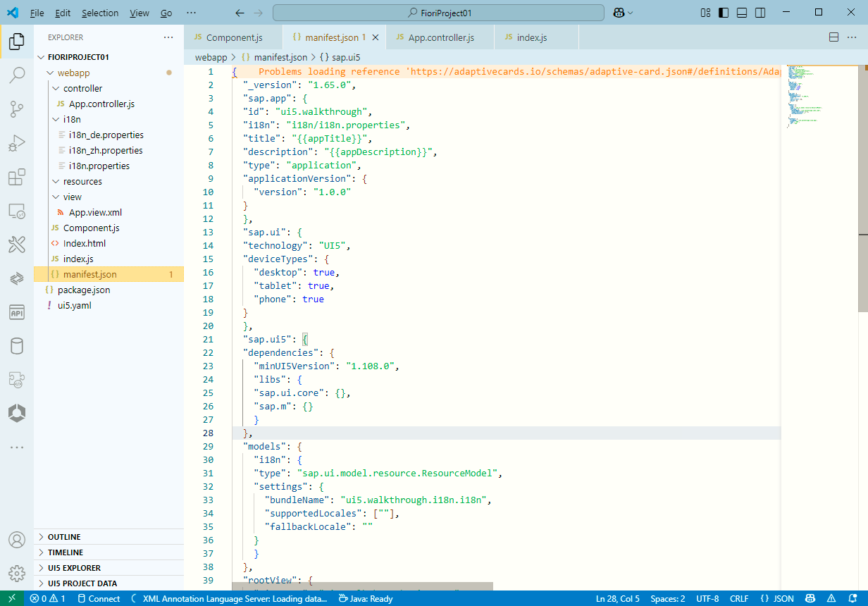
Task: Toggle the bottom panel visibility
Action: point(742,13)
